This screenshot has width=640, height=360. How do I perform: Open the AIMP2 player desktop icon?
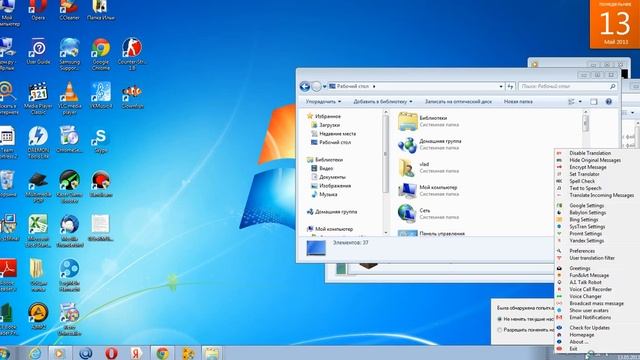[x=38, y=316]
